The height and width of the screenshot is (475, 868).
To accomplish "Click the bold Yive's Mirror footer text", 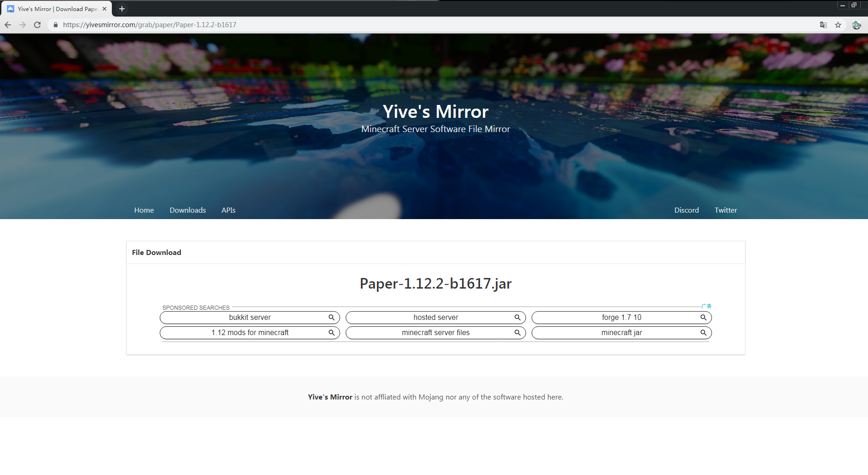I will 330,397.
